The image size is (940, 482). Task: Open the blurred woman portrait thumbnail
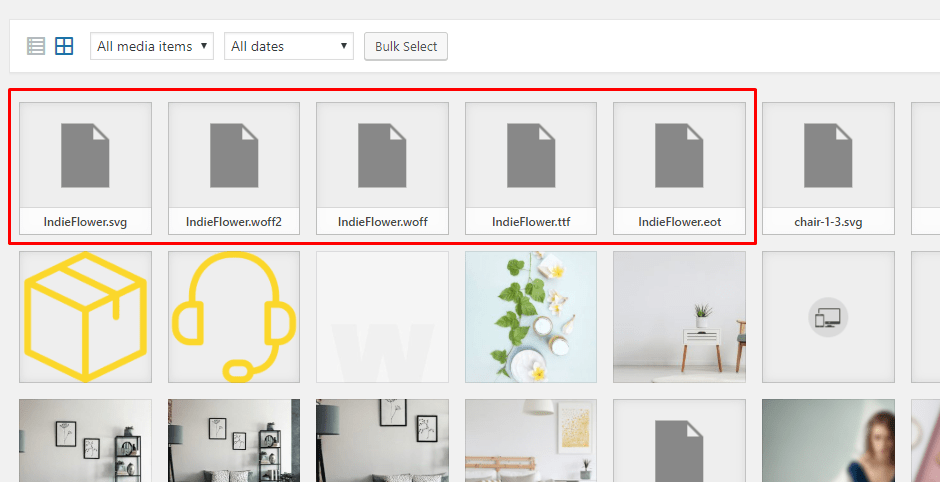coord(828,441)
